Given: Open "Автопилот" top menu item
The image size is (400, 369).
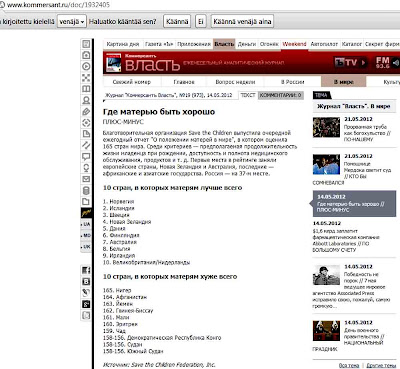Looking at the screenshot, I should tap(324, 44).
